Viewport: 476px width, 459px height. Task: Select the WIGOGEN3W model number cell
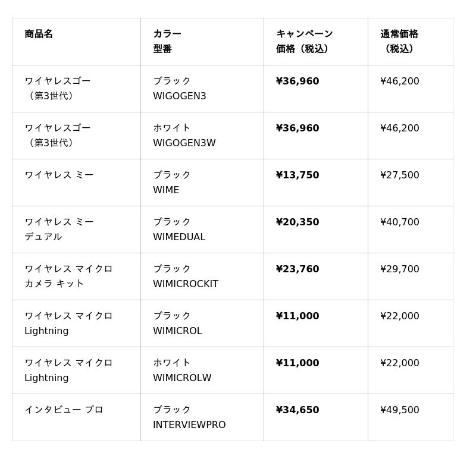(x=184, y=143)
